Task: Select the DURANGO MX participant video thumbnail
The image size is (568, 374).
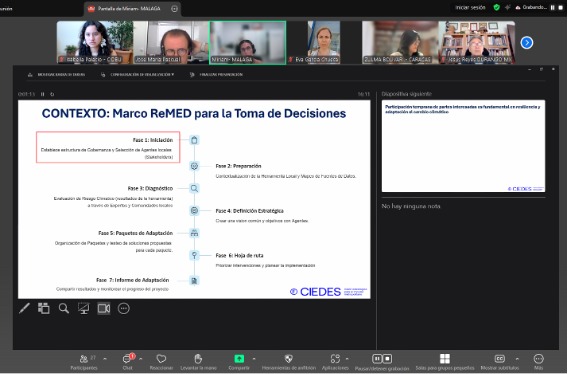Action: tap(477, 42)
